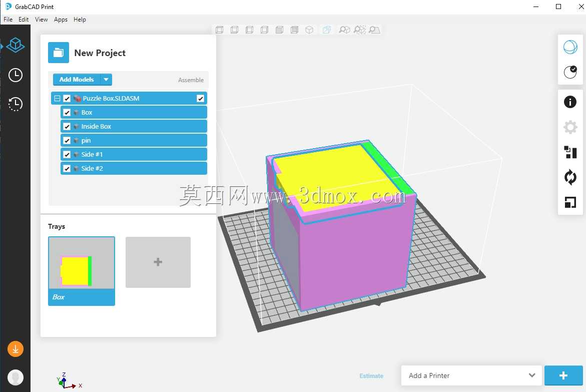Screen dimensions: 586x392
Task: Select the pin row in model list
Action: click(134, 140)
